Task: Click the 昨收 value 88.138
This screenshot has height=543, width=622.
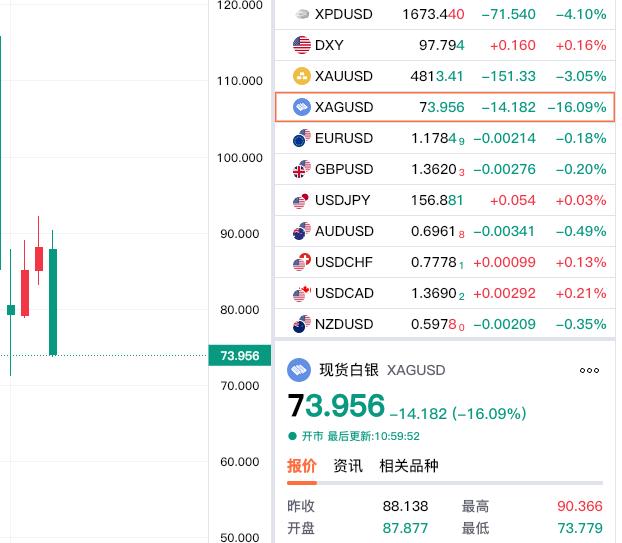Action: [x=405, y=506]
